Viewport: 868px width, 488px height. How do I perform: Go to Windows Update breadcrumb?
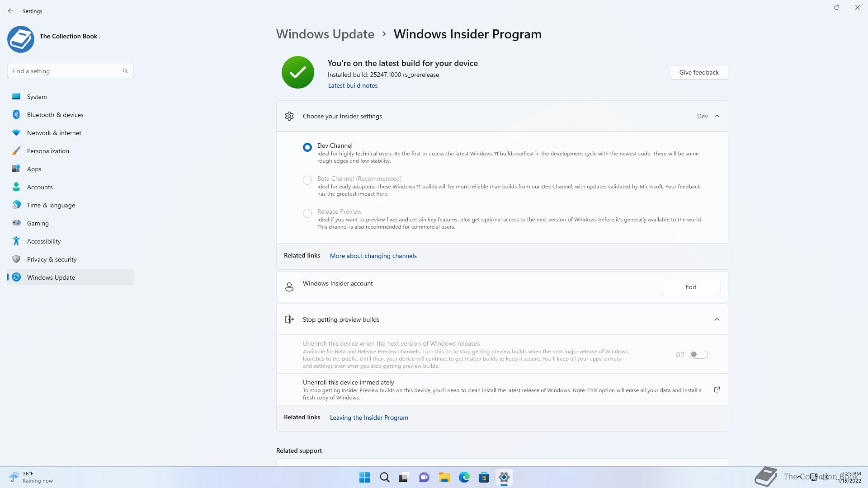(325, 34)
